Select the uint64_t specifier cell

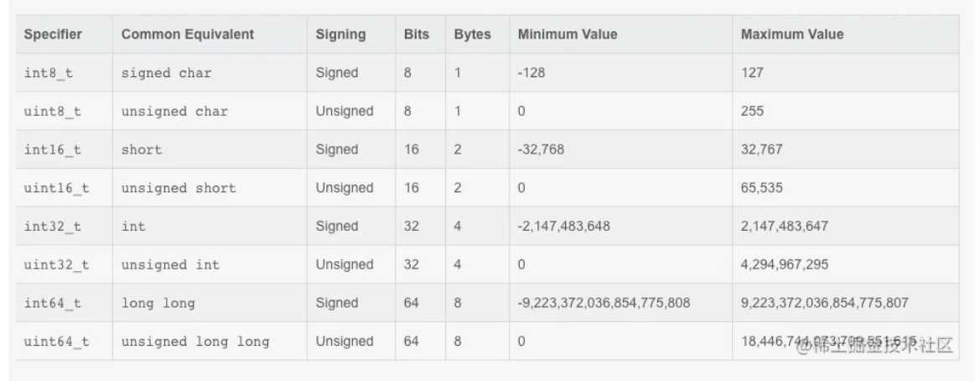click(56, 342)
